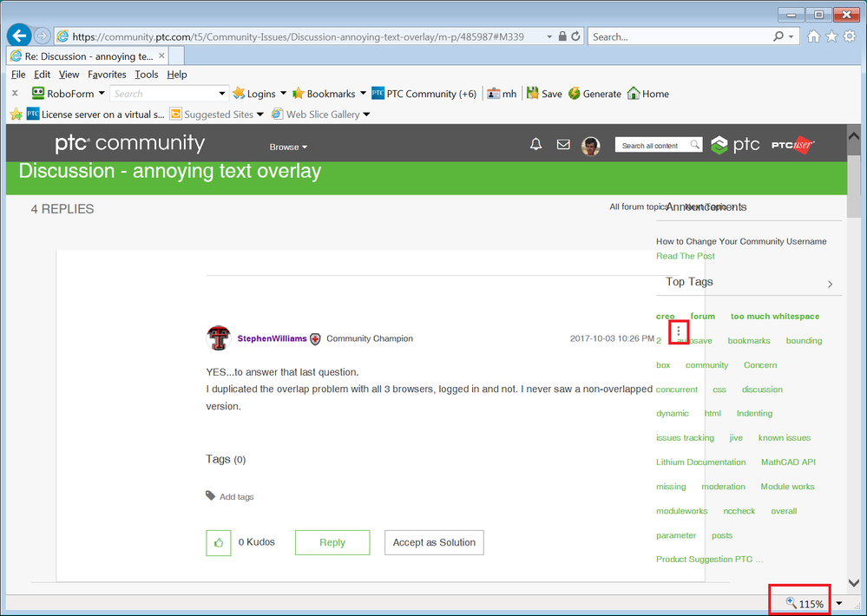Viewport: 867px width, 616px height.
Task: Open the notifications bell icon
Action: coord(535,144)
